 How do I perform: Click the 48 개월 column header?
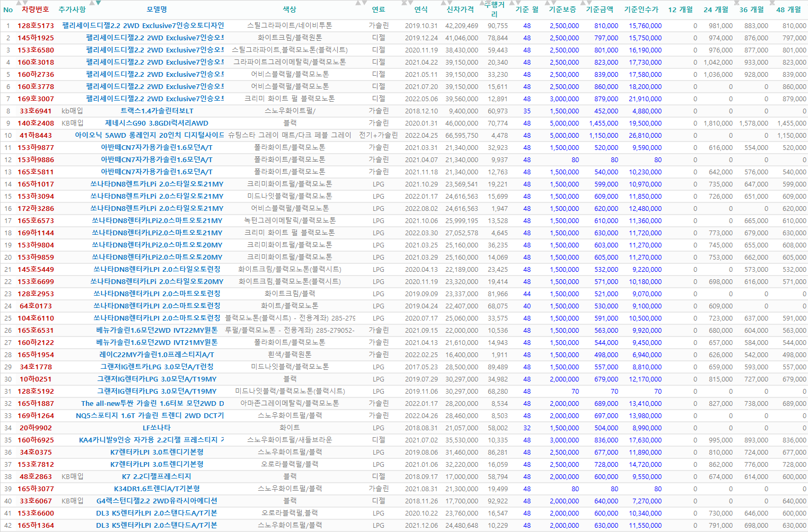pyautogui.click(x=788, y=10)
